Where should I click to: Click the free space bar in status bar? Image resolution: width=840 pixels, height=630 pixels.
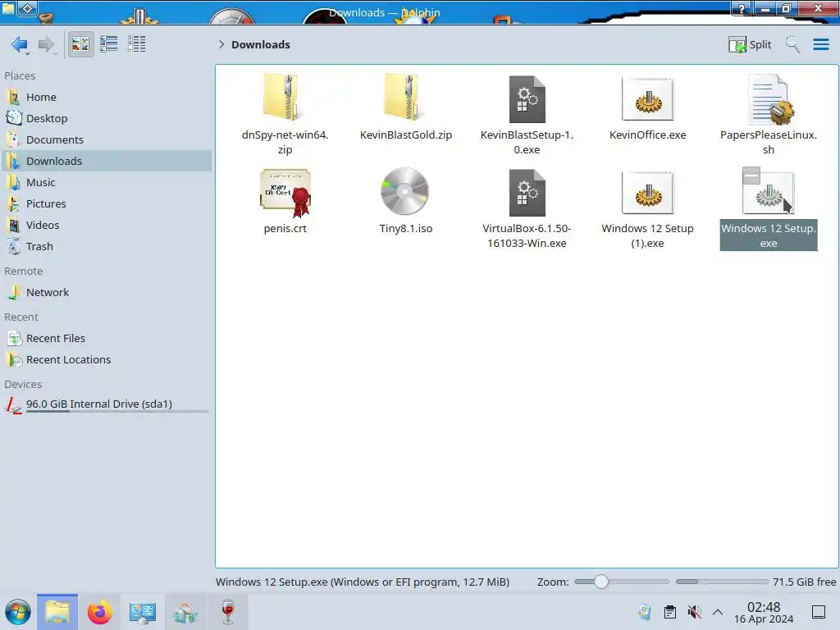pos(722,582)
